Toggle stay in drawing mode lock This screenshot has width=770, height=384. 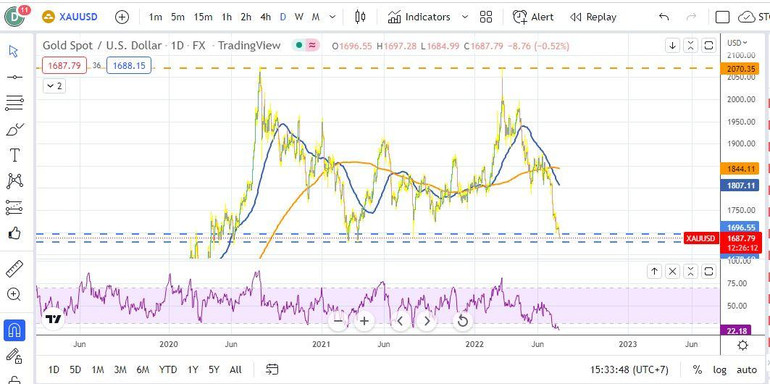(14, 356)
